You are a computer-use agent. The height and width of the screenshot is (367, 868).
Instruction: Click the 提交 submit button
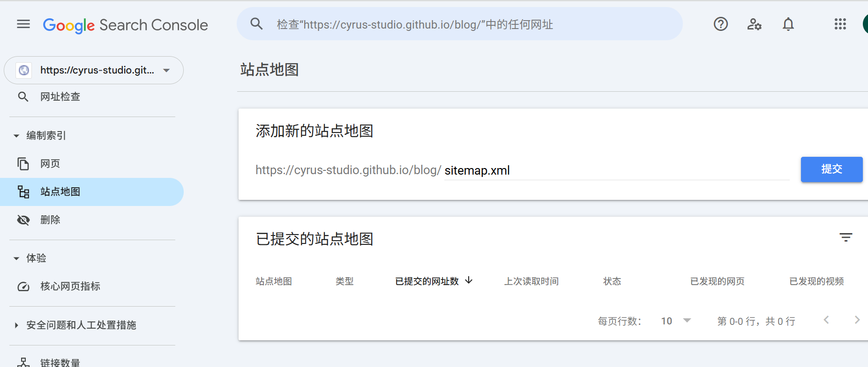[x=831, y=169]
